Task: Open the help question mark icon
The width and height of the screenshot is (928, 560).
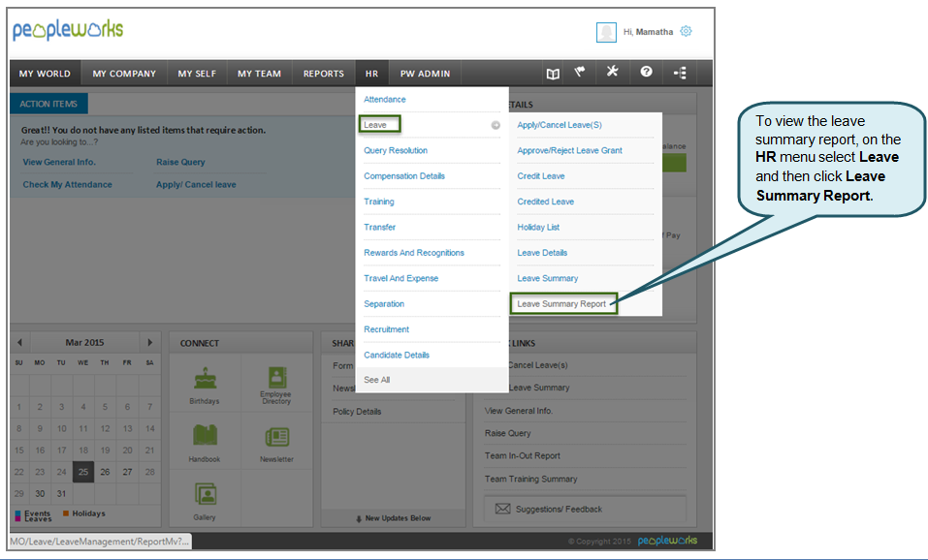Action: 646,72
